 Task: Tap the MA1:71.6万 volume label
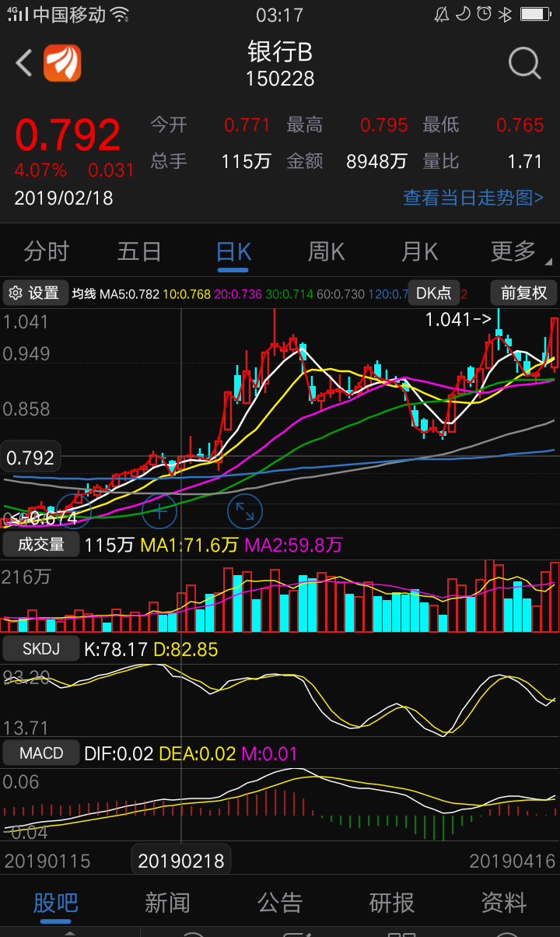pyautogui.click(x=189, y=545)
